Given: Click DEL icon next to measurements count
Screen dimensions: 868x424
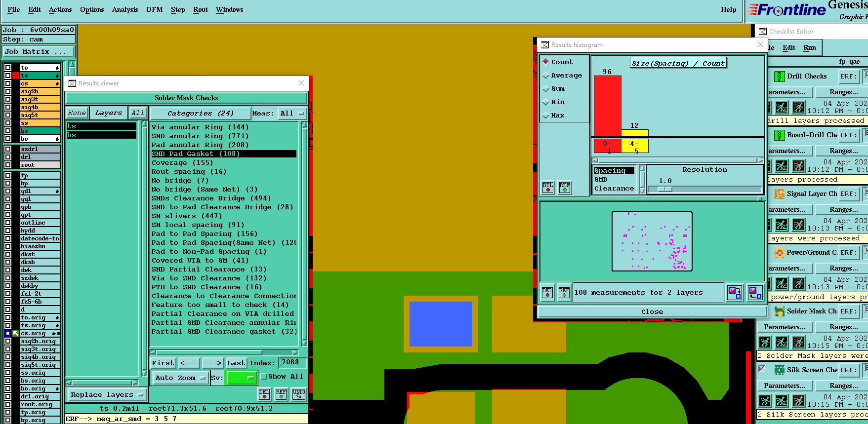Looking at the screenshot, I should coord(547,292).
